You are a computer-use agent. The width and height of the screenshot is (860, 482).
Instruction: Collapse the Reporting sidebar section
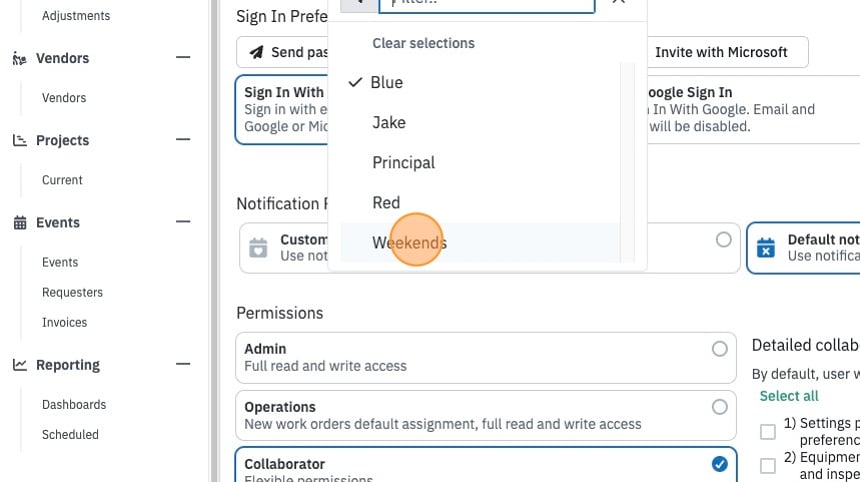tap(183, 364)
